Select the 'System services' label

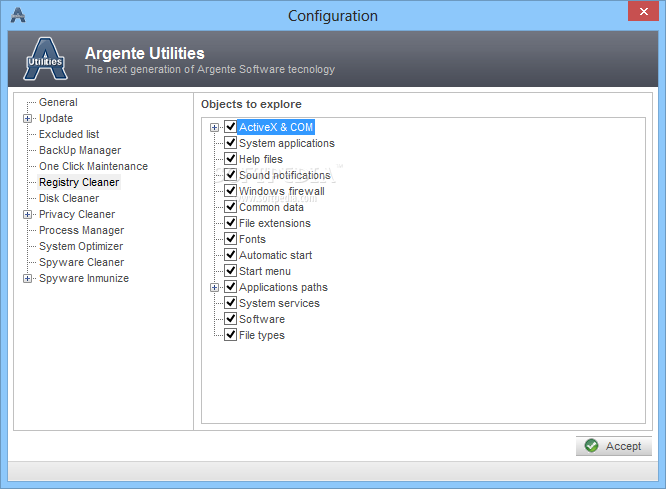point(279,303)
